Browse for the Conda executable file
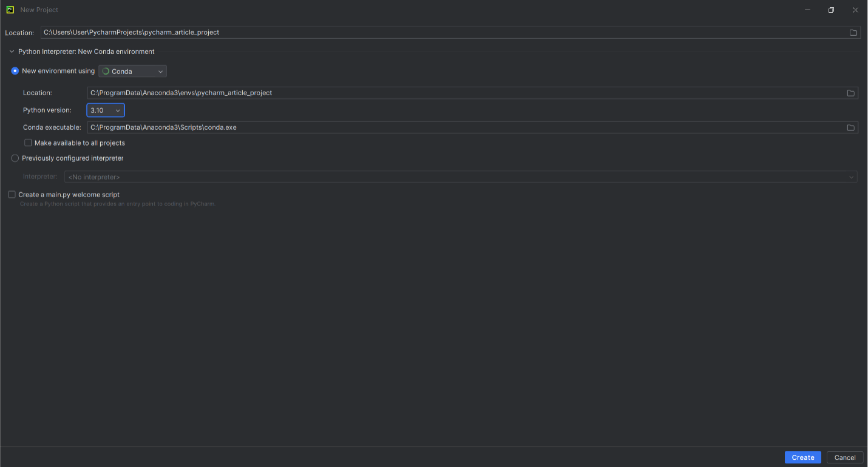This screenshot has width=868, height=467. pyautogui.click(x=850, y=127)
